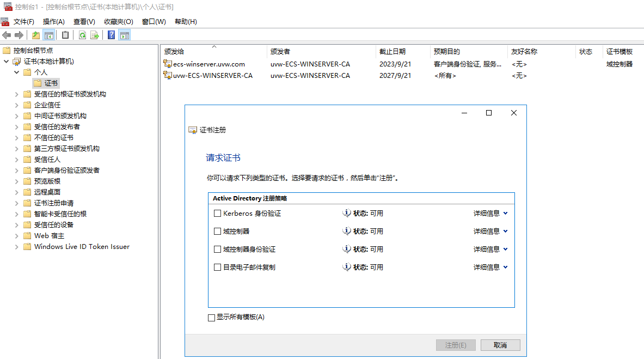Screen dimensions: 644x359
Task: Click the 2027/9/21 expiry date cell
Action: pyautogui.click(x=395, y=76)
